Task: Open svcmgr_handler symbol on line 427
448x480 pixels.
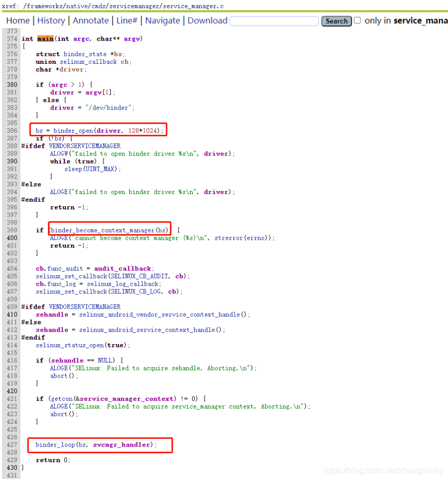Action: tap(122, 445)
